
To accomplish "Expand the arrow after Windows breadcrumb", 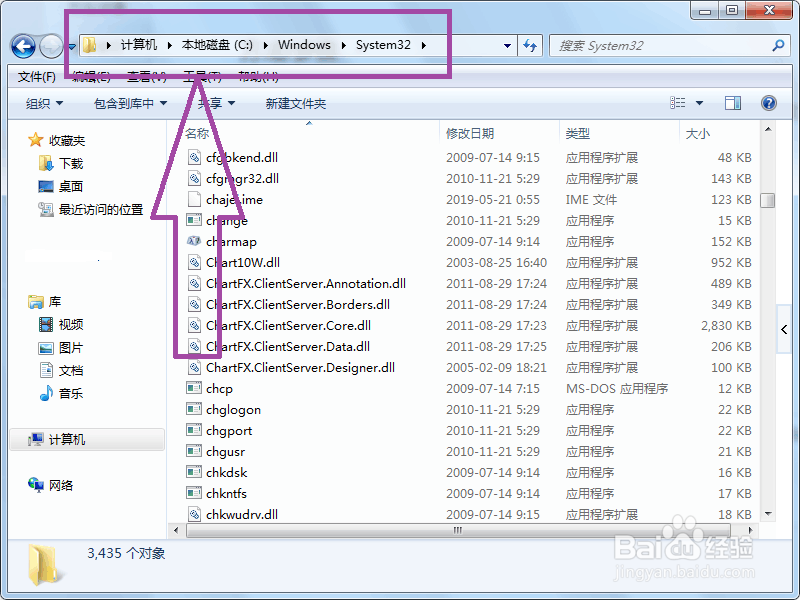I will point(344,45).
